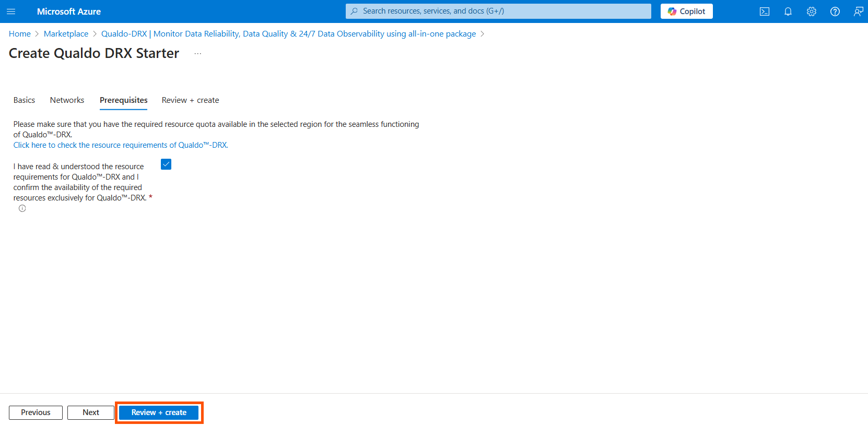Launch Copilot from the header
868x425 pixels.
(686, 11)
